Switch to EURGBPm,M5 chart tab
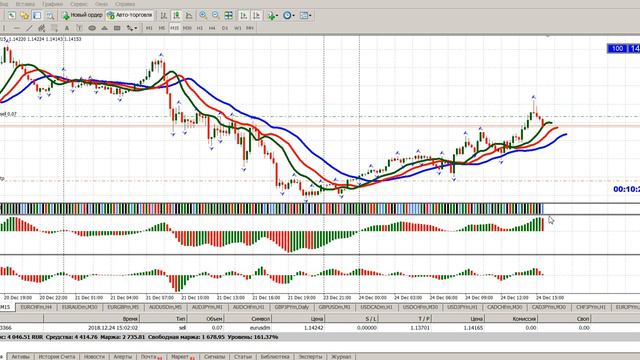The width and height of the screenshot is (640, 360). coord(123,307)
